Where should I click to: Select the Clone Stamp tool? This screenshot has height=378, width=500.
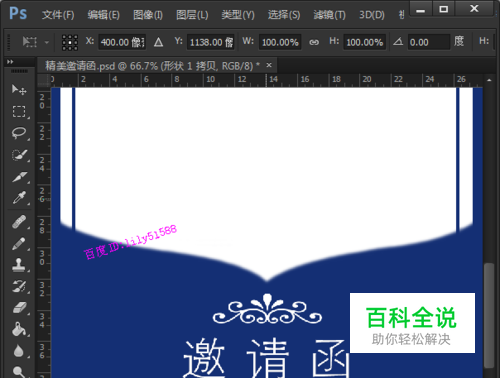19,265
